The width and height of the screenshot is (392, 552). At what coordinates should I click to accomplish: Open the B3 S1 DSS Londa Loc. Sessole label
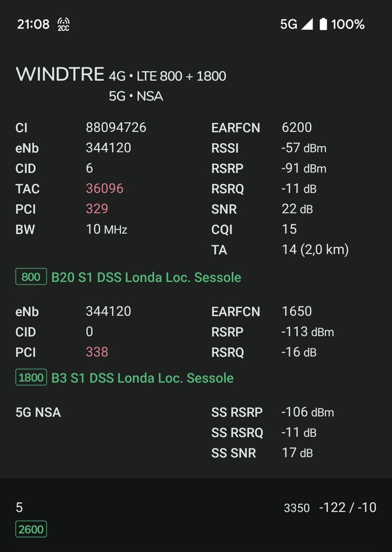click(x=142, y=378)
